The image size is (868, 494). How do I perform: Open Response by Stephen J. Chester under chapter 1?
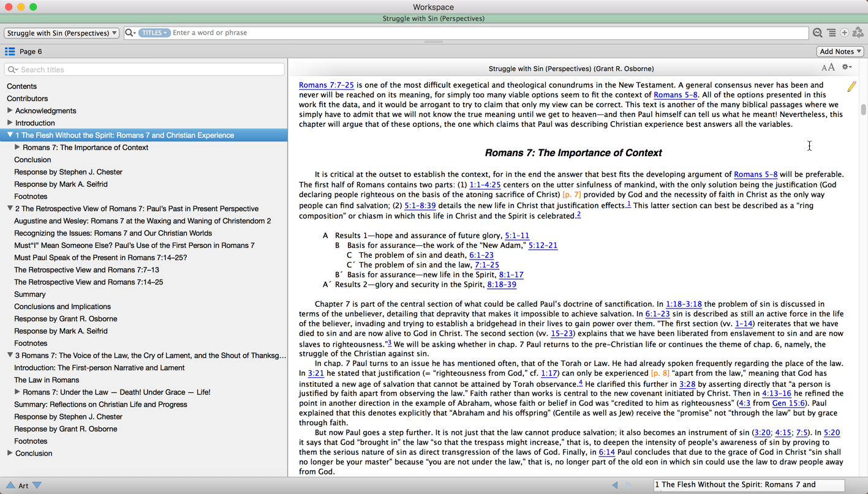(68, 172)
